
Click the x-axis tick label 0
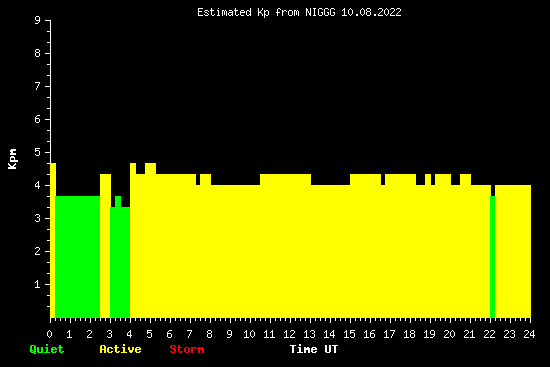click(49, 334)
